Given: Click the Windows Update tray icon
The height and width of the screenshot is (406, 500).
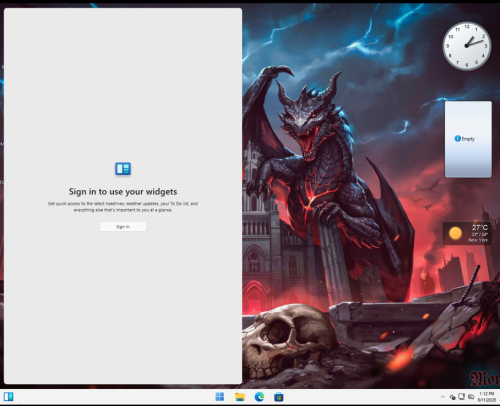Looking at the screenshot, I should pos(452,397).
